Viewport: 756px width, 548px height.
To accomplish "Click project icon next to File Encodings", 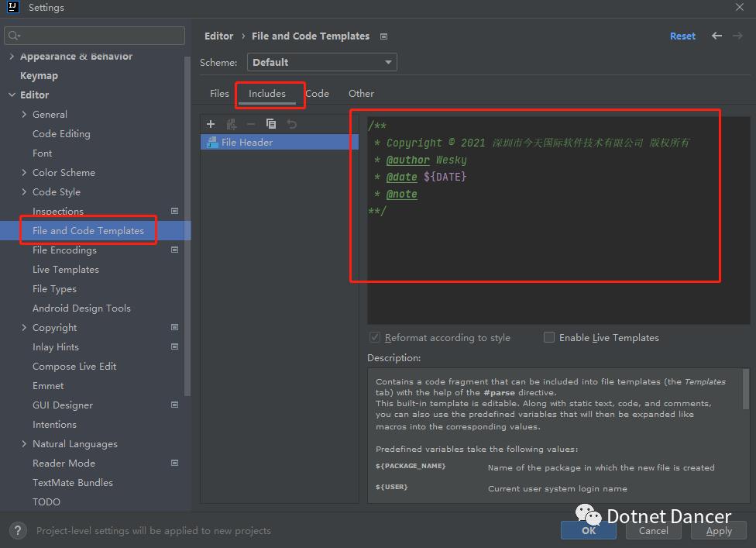I will (174, 250).
